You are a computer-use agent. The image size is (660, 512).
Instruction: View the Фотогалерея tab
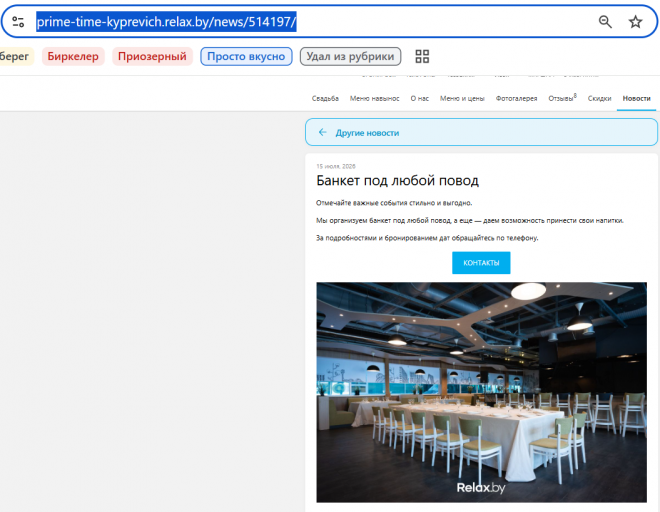(516, 99)
